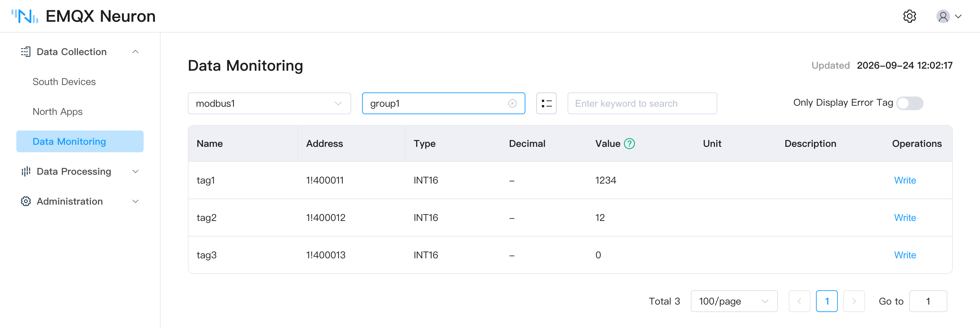Go to previous page arrow
This screenshot has height=328, width=980.
799,301
